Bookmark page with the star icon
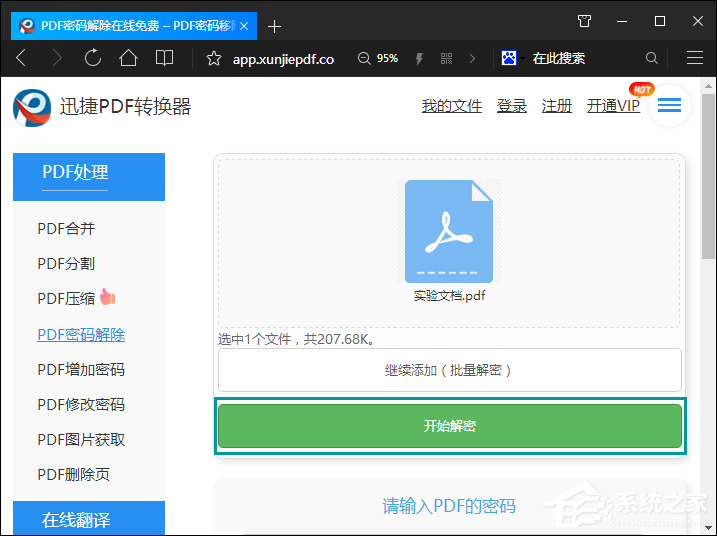The height and width of the screenshot is (536, 717). point(213,58)
